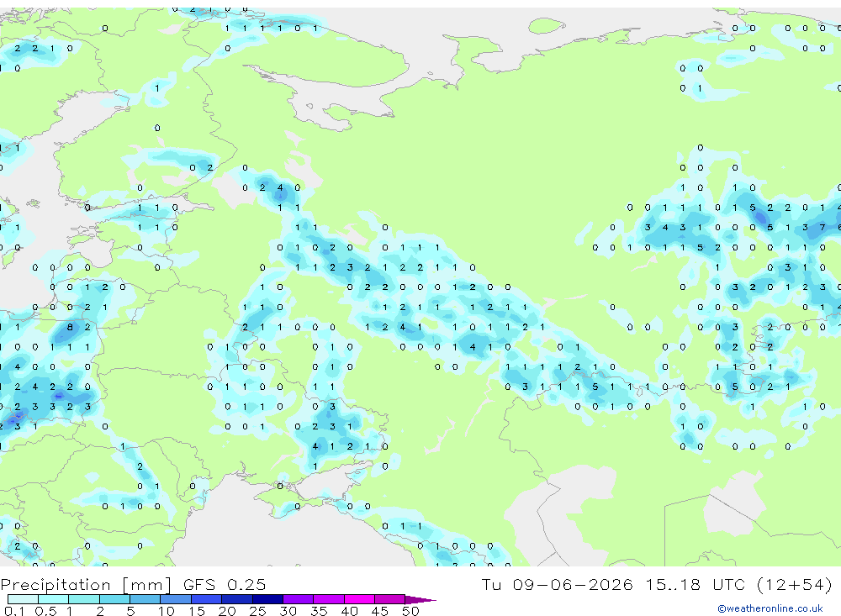841x616 pixels.
Task: Click the 'Precipitation [mm]' title text
Action: 86,585
